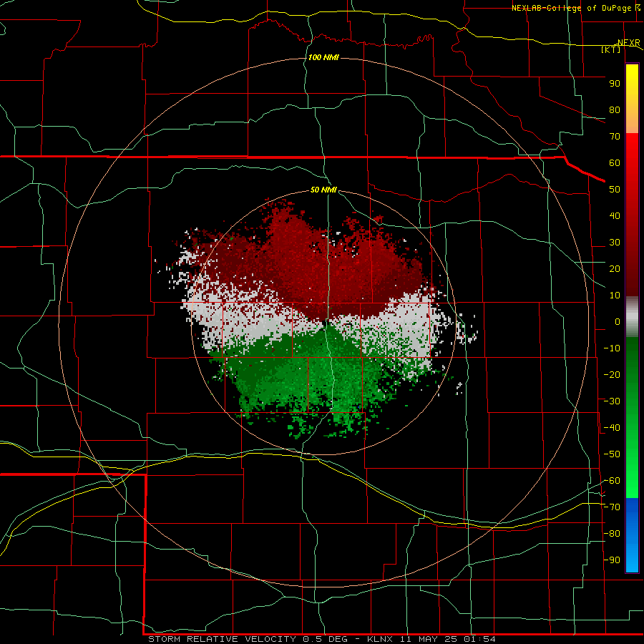Click the 11 MAY 25 date text

tap(429, 639)
